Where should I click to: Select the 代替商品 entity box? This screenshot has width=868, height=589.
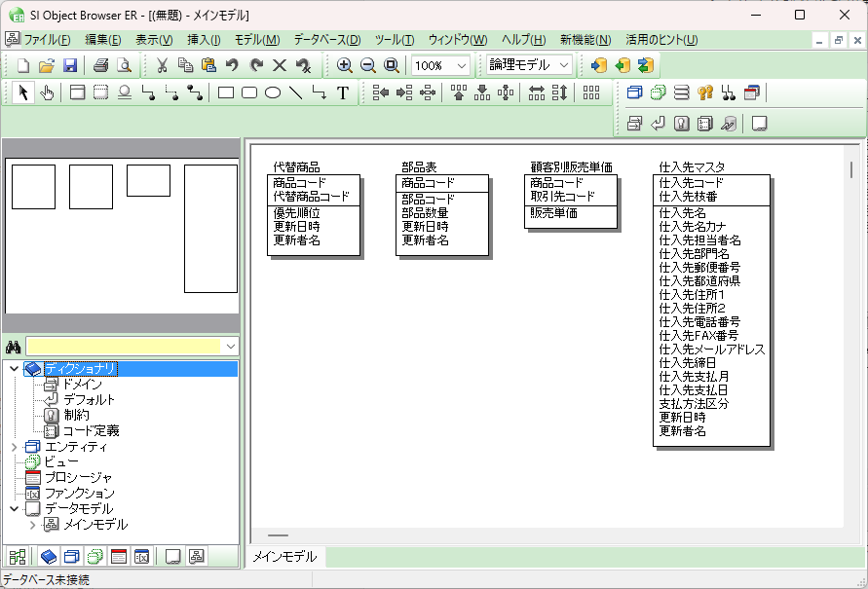click(314, 216)
